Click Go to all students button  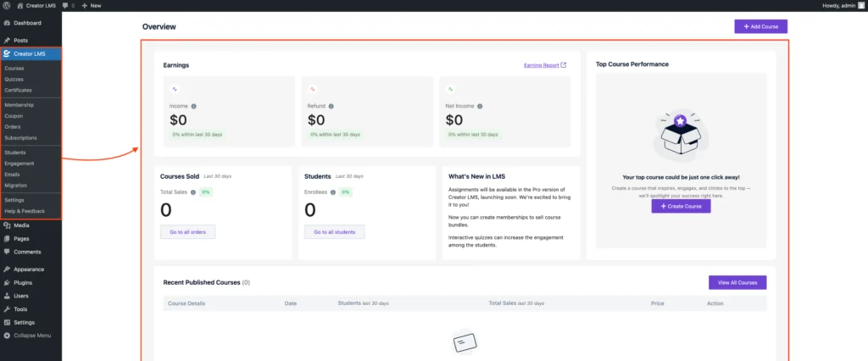(334, 232)
